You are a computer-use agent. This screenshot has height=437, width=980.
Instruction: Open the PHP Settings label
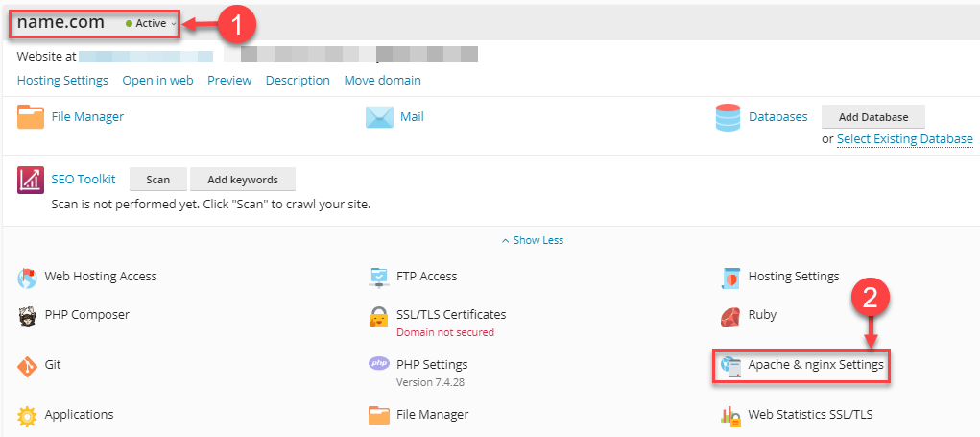pos(432,364)
